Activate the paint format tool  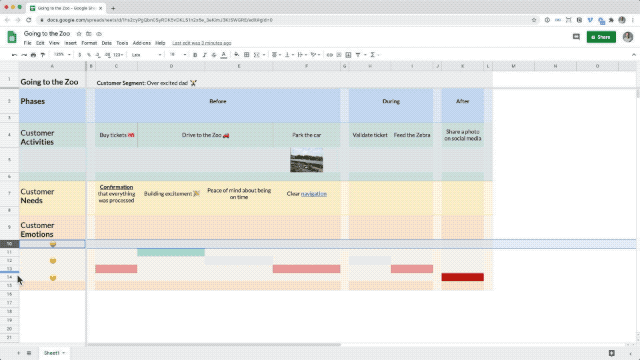tap(43, 55)
